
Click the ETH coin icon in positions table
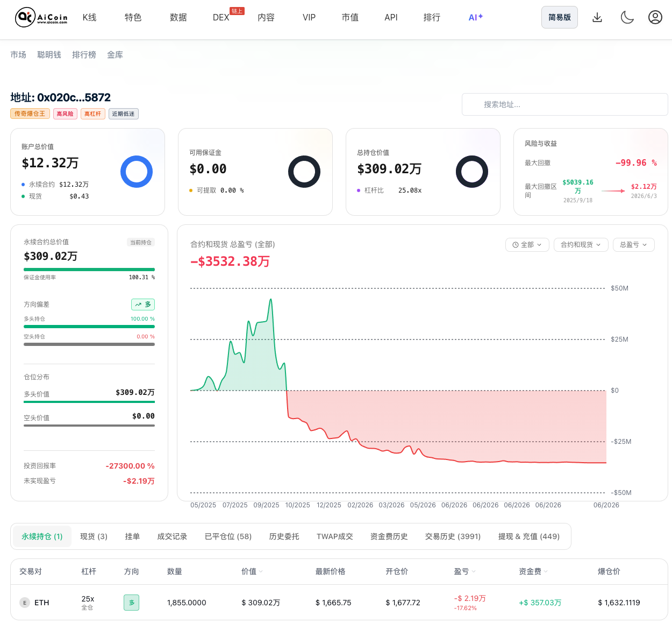(x=25, y=603)
